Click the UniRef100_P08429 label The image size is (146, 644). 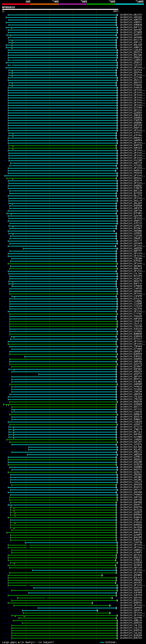tap(131, 87)
